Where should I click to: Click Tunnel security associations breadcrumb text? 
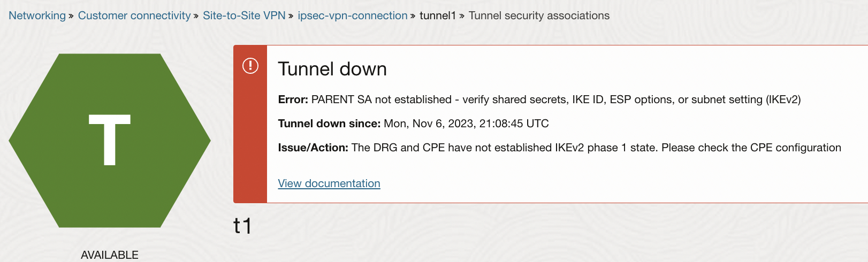coord(539,16)
